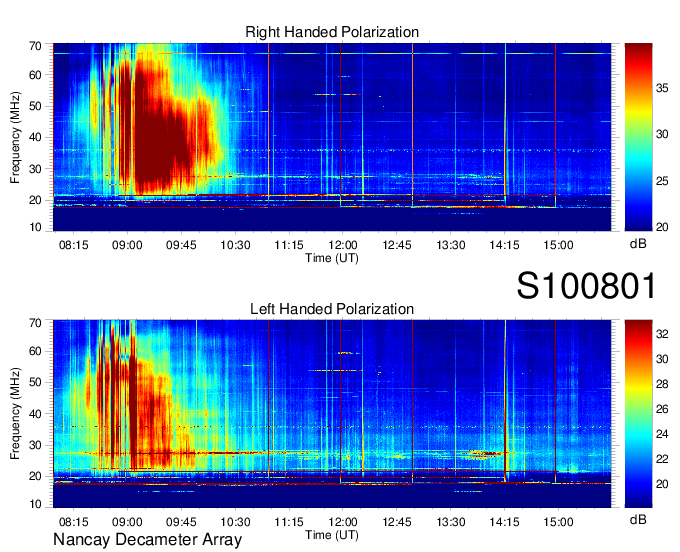This screenshot has height=552, width=680.
Task: Click 50 MHz frequency tick of Left Handed plot
Action: [x=35, y=382]
